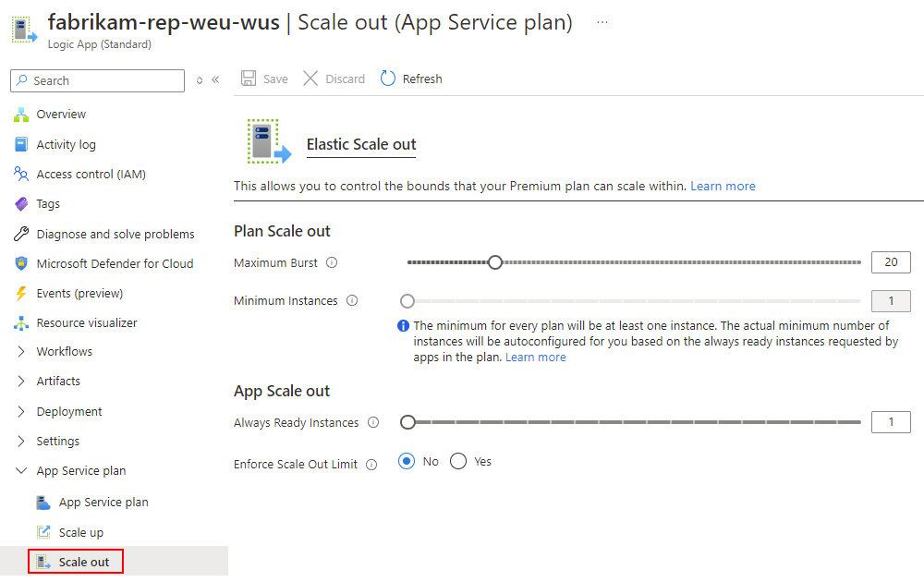Image resolution: width=924 pixels, height=582 pixels.
Task: Open the Resource visualizer icon
Action: (21, 323)
